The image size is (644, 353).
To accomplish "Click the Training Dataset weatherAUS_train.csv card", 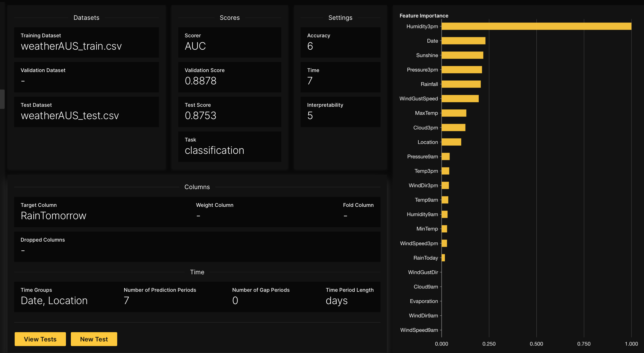I will (86, 42).
